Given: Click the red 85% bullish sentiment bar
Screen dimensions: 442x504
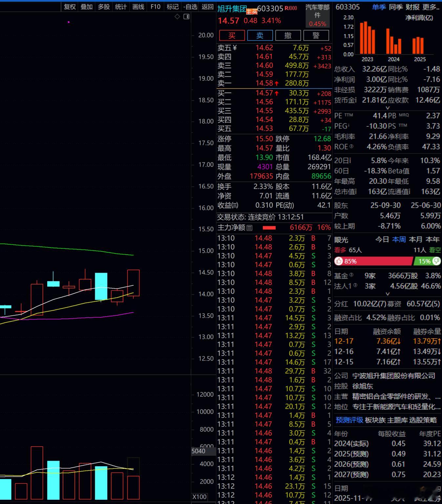Looking at the screenshot, I should [x=373, y=261].
